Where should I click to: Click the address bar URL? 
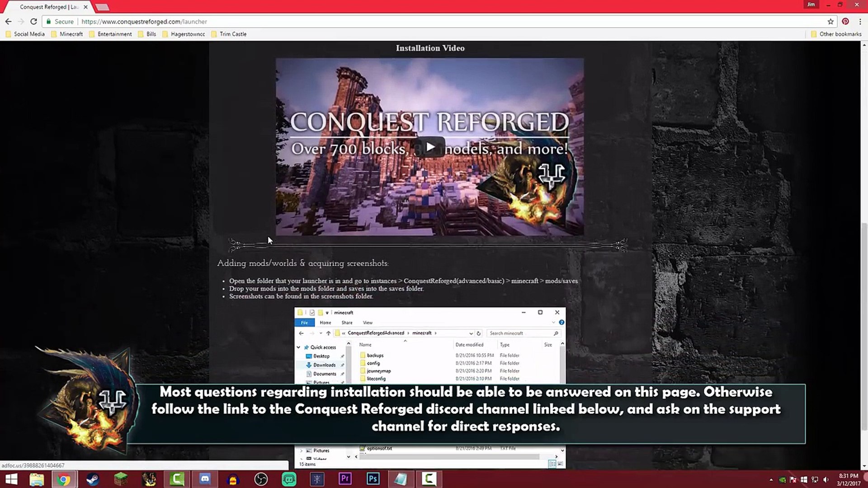coord(145,21)
